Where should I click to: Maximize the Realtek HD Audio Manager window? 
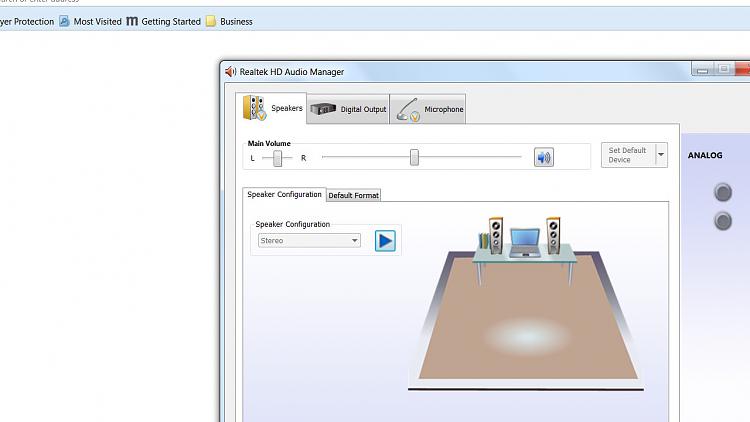(x=724, y=69)
